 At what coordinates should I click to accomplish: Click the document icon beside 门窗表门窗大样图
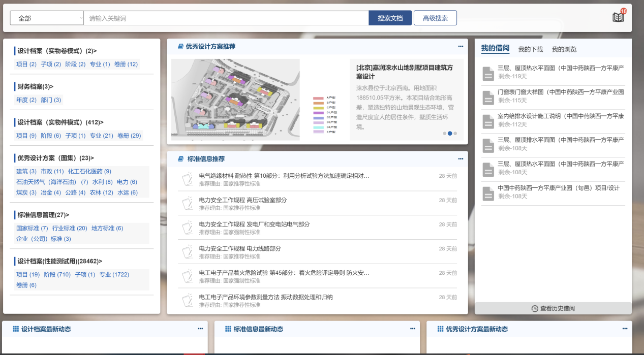click(x=488, y=97)
